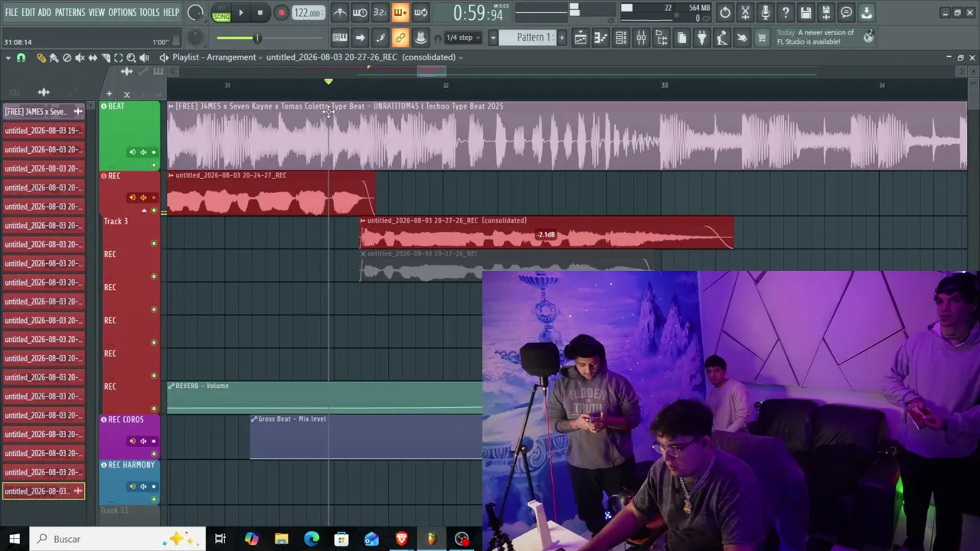Viewport: 980px width, 551px height.
Task: Select the playlist Zoom tool
Action: pos(131,57)
